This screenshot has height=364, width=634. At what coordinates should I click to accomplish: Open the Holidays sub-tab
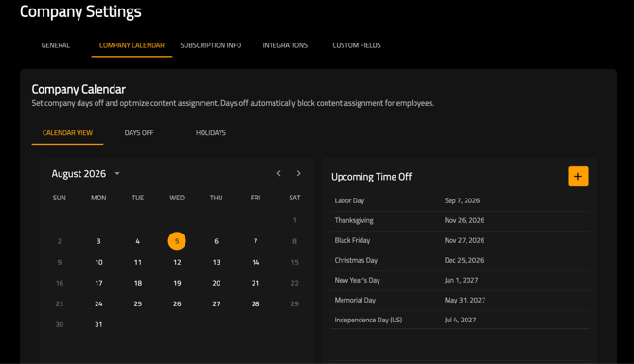pos(211,133)
